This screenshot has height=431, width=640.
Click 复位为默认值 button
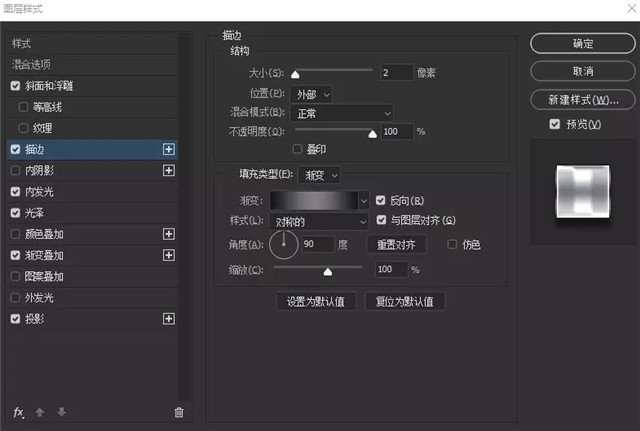[x=404, y=302]
